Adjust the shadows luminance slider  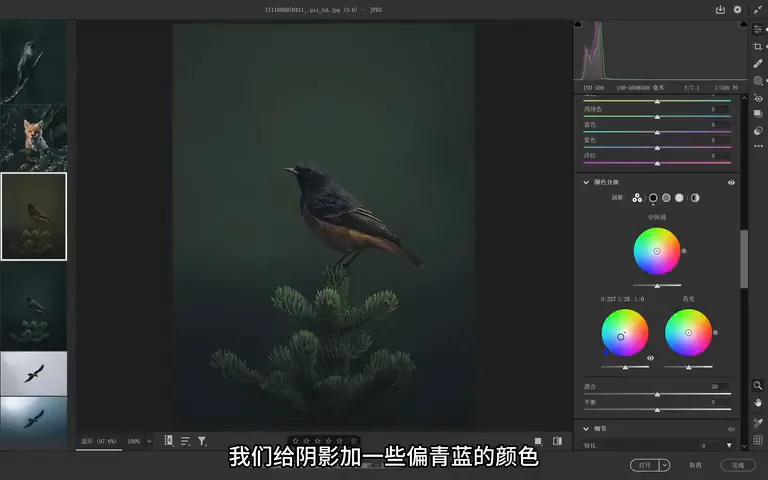pos(625,367)
